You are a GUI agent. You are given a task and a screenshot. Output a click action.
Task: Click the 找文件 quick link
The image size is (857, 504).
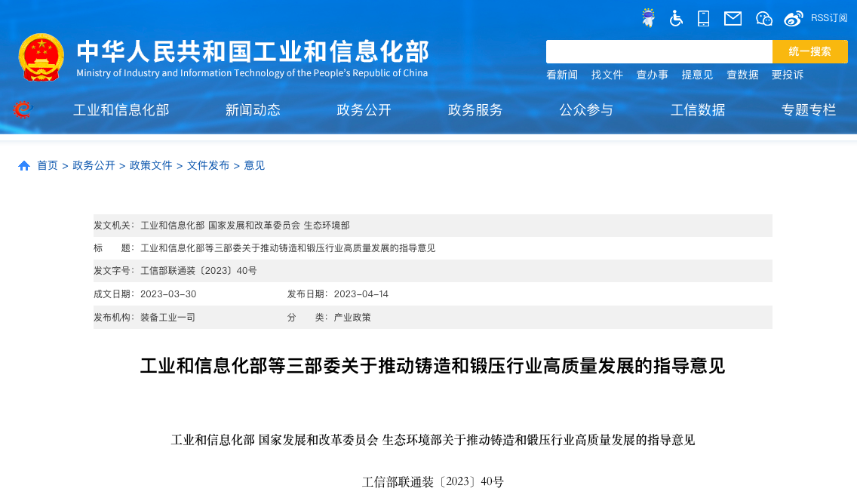point(607,75)
